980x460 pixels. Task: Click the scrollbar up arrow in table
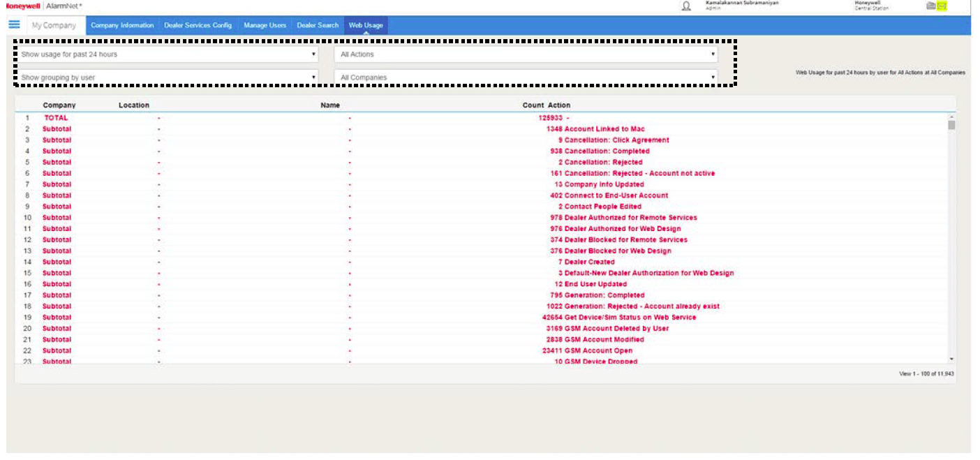click(951, 117)
